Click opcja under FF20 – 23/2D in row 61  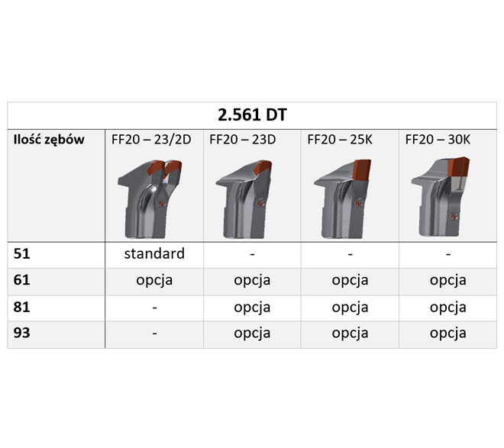pos(154,280)
